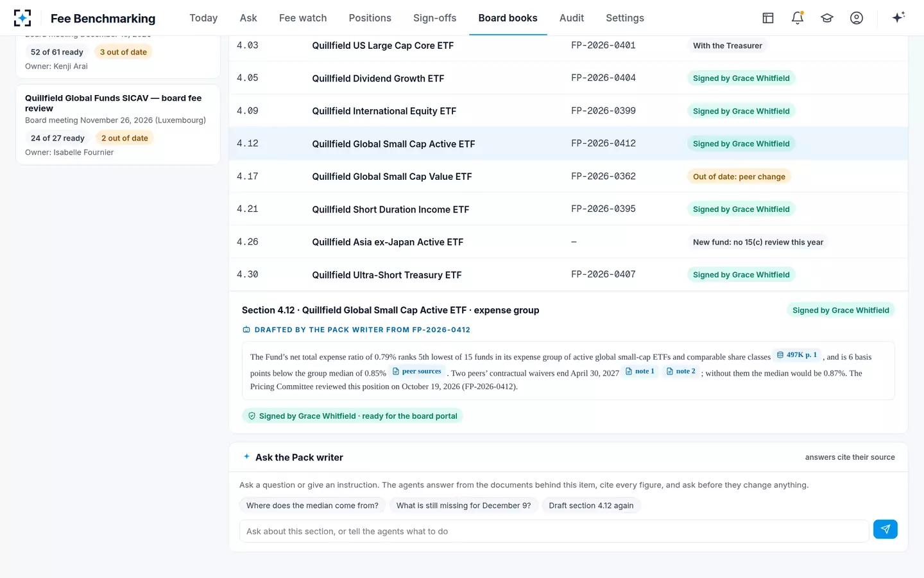Select the Board books tab
The width and height of the screenshot is (924, 578).
[508, 18]
